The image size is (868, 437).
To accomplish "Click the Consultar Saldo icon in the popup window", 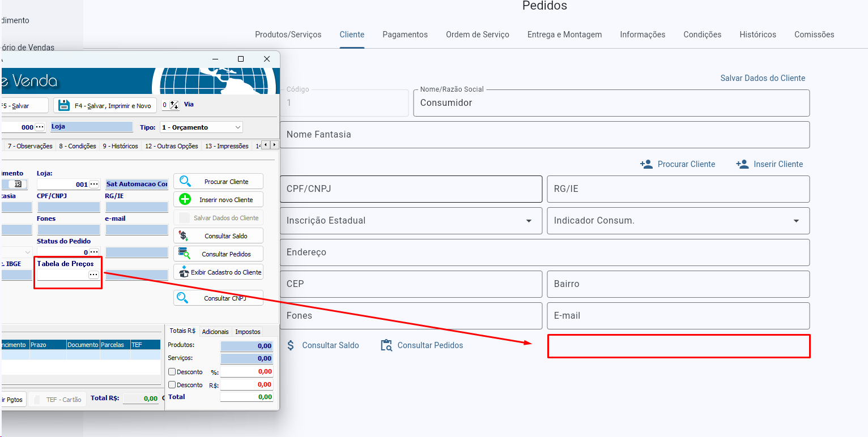I will pos(184,235).
